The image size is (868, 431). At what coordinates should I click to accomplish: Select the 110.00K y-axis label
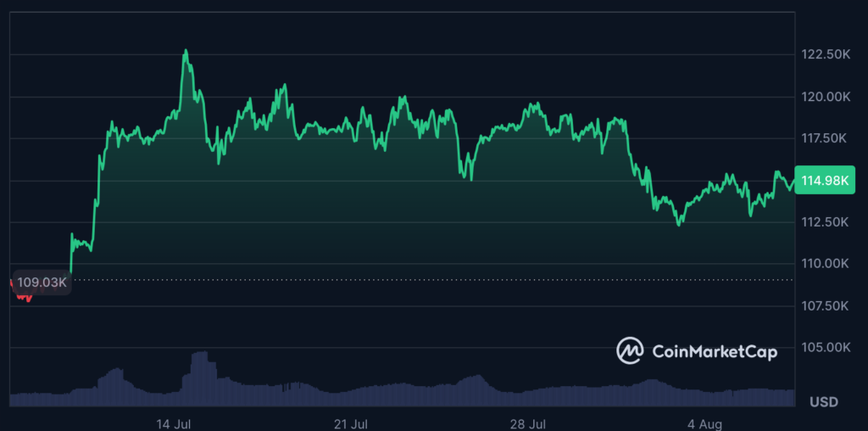point(825,264)
